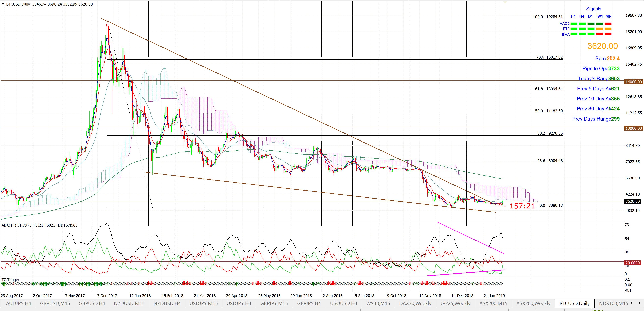This screenshot has width=644, height=311.
Task: Click the red 157:21 candle timer
Action: point(522,206)
